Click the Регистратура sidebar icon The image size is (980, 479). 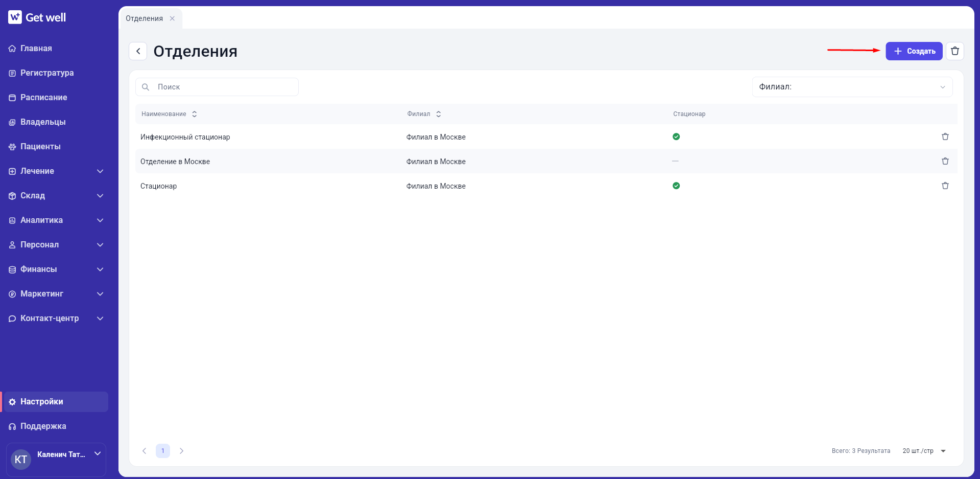pos(12,73)
